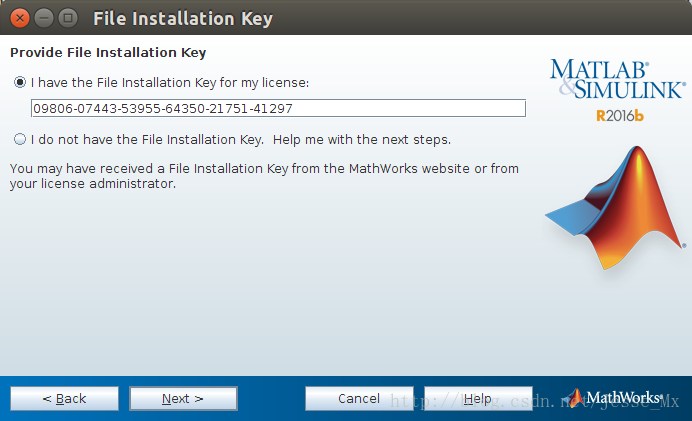Select 'I have the File Installation Key' radio button
The image size is (692, 421).
tap(20, 82)
